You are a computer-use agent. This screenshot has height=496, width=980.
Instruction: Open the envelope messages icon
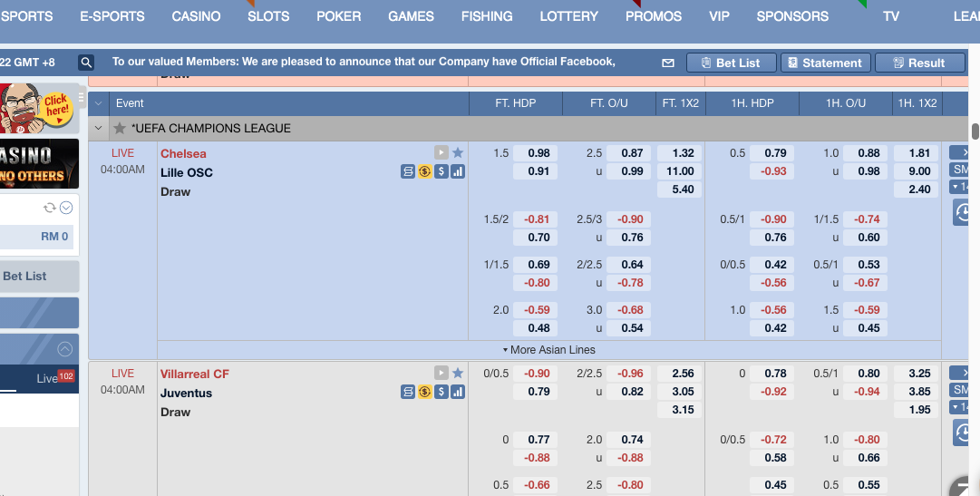(x=668, y=63)
